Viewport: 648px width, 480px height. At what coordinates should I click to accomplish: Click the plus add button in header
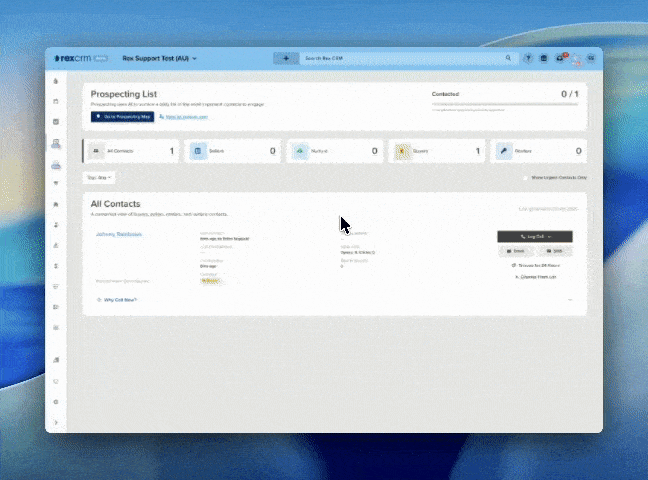coord(286,58)
